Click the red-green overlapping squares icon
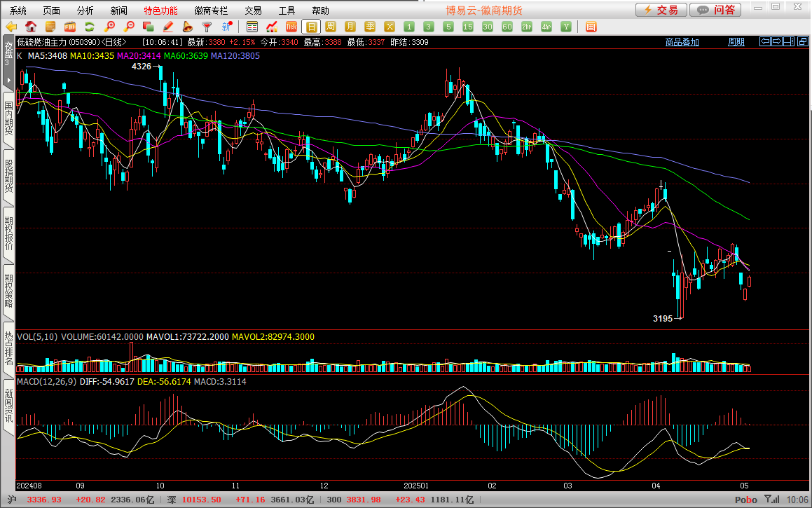The height and width of the screenshot is (508, 812). [x=148, y=27]
